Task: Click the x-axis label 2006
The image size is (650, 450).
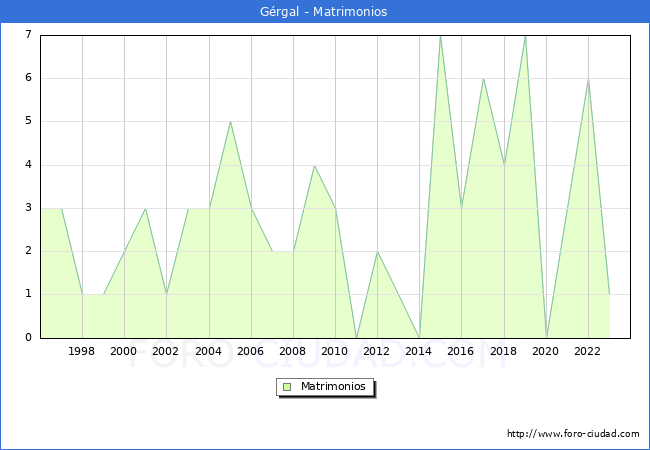Action: click(x=250, y=351)
